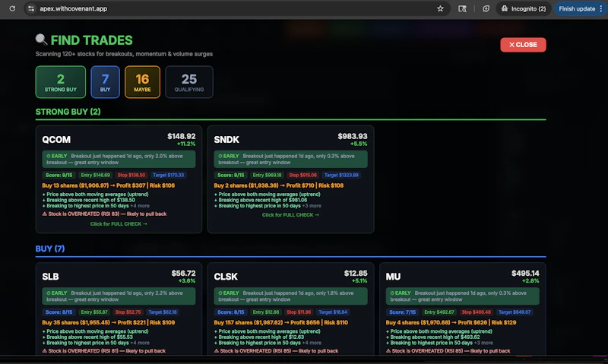Click MU Target $649.07 badge
This screenshot has width=608, height=364.
(x=515, y=312)
